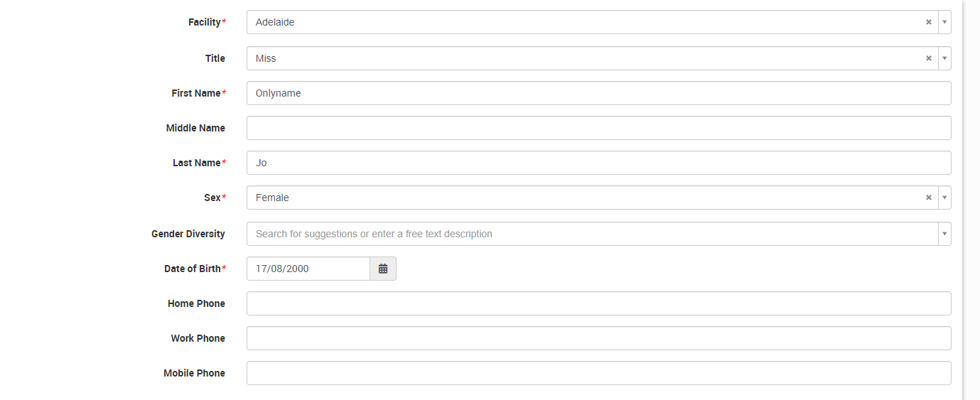The height and width of the screenshot is (400, 980).
Task: Open the Title combo box showing Miss
Action: pos(583,58)
